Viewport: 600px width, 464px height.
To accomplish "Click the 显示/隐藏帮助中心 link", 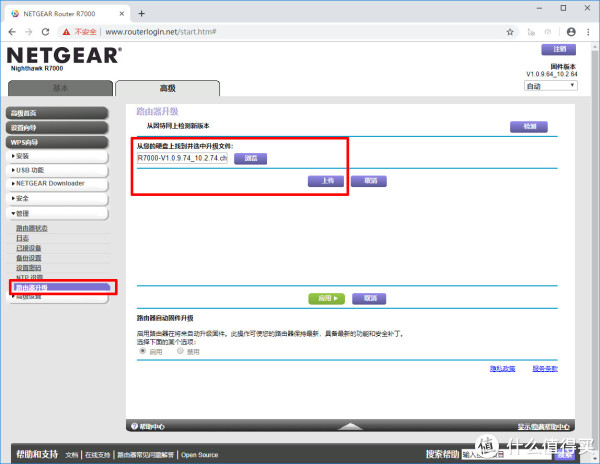I will (544, 427).
